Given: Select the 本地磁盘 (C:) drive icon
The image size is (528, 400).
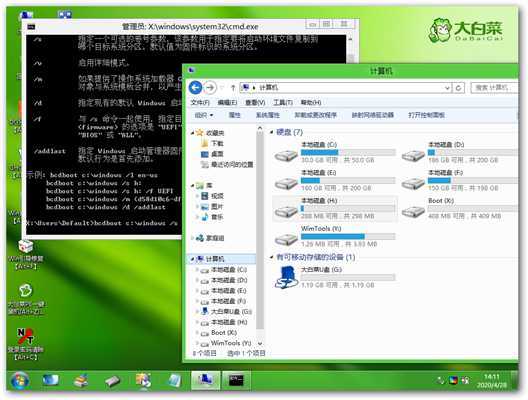Looking at the screenshot, I should (x=286, y=155).
